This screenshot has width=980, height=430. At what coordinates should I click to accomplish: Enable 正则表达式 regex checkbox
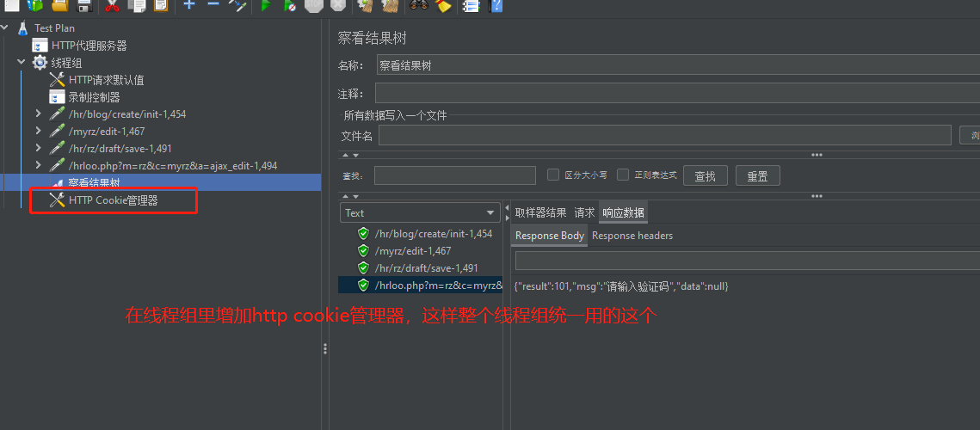622,175
